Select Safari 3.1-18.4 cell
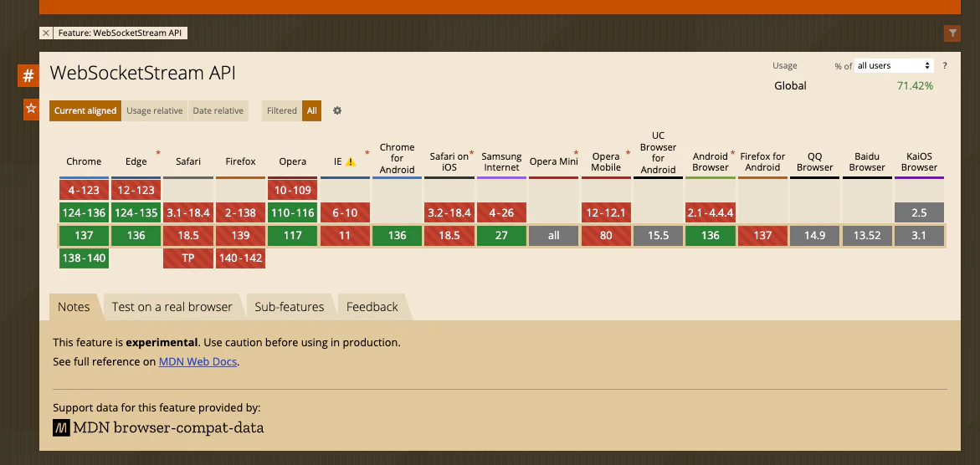 coord(188,212)
